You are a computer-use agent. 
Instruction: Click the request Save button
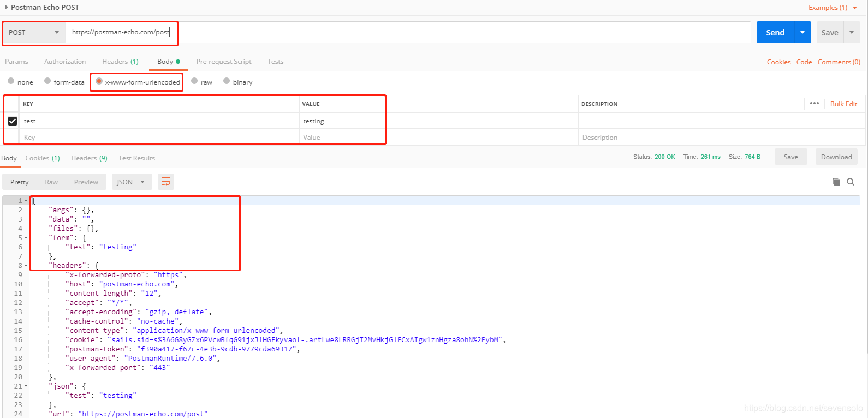tap(830, 33)
